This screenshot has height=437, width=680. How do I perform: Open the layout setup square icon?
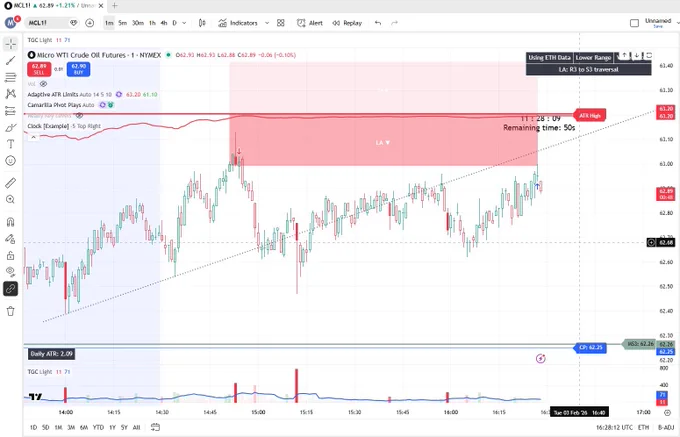634,23
